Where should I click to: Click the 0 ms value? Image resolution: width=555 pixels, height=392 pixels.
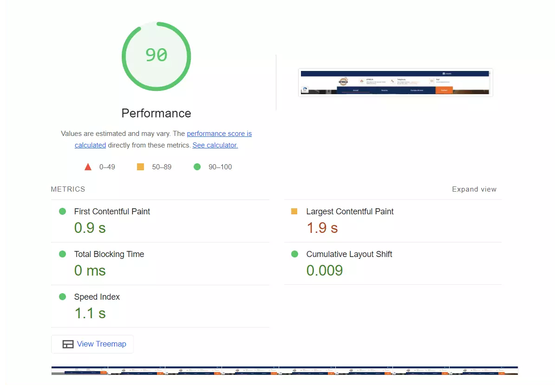point(90,271)
